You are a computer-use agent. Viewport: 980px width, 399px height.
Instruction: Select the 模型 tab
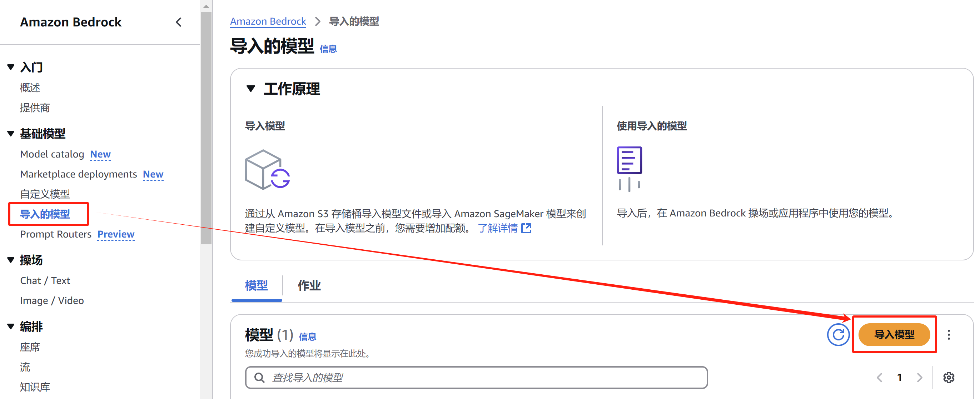pyautogui.click(x=257, y=285)
